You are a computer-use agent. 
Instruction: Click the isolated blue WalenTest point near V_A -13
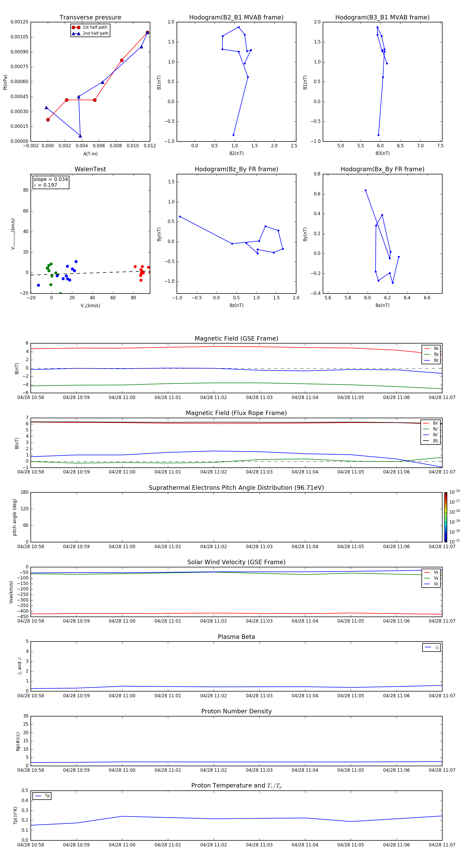(x=38, y=285)
